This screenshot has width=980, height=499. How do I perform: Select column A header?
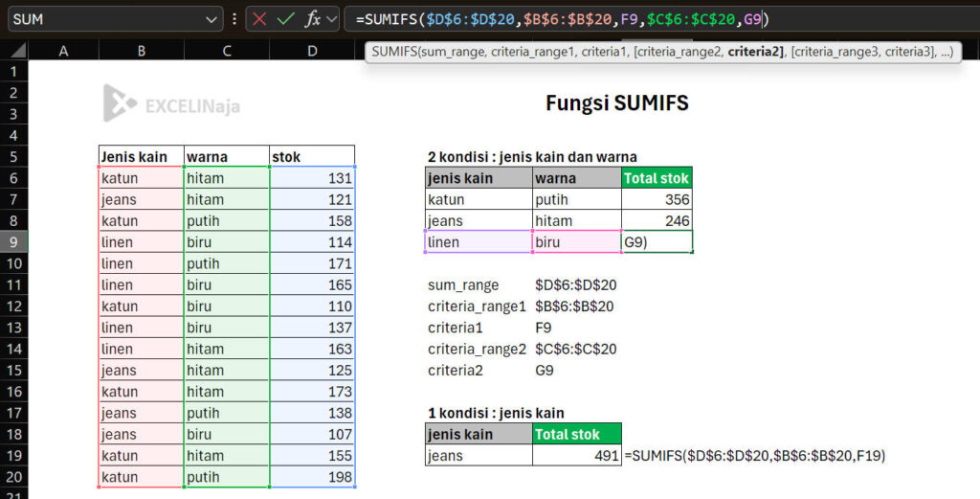(63, 51)
